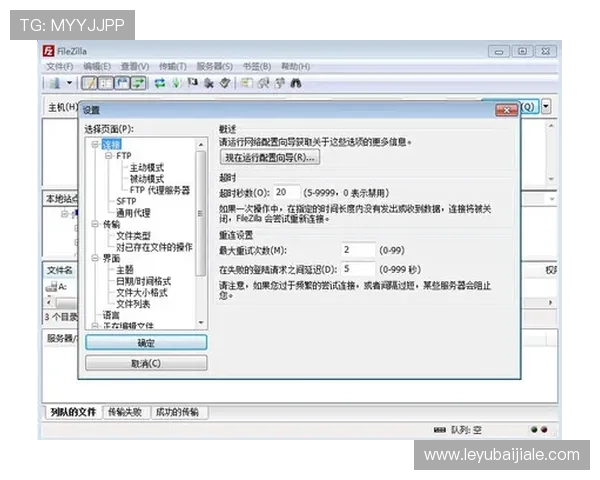The image size is (600, 480).
Task: Click the 文件名 column header
Action: 60,270
